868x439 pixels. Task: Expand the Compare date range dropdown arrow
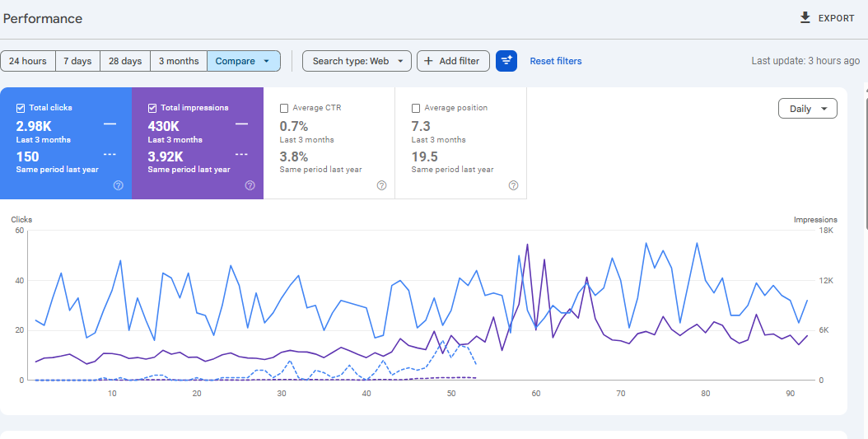click(266, 61)
